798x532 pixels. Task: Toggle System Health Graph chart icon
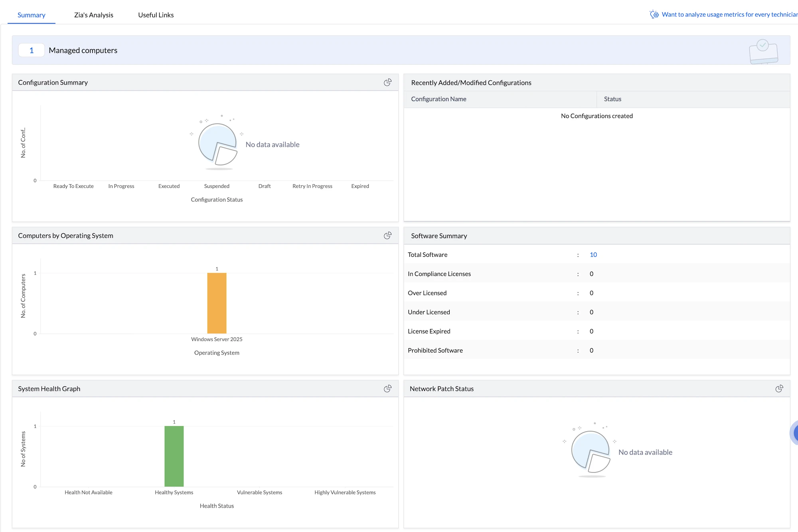coord(387,388)
